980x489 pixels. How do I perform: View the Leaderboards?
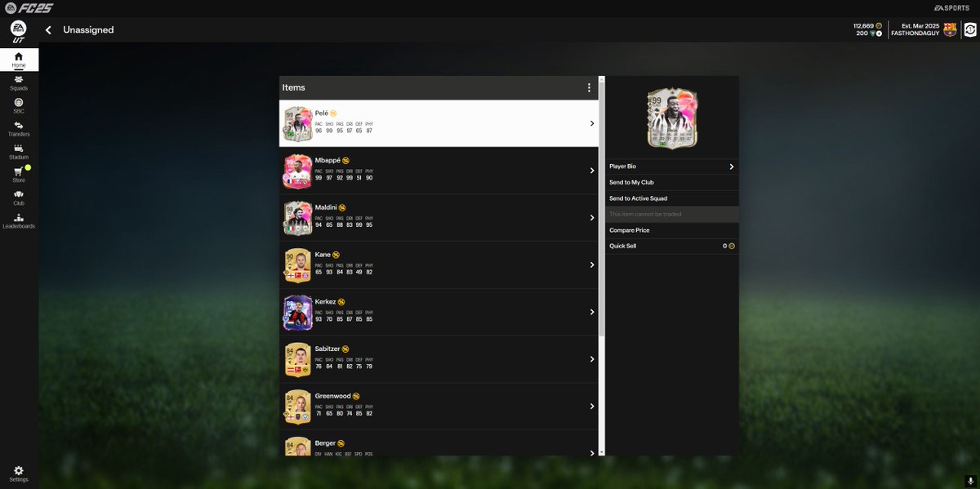(18, 221)
